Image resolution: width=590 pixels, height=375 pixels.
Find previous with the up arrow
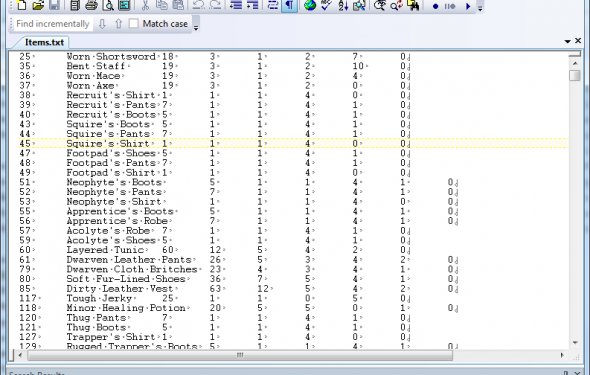pyautogui.click(x=119, y=24)
